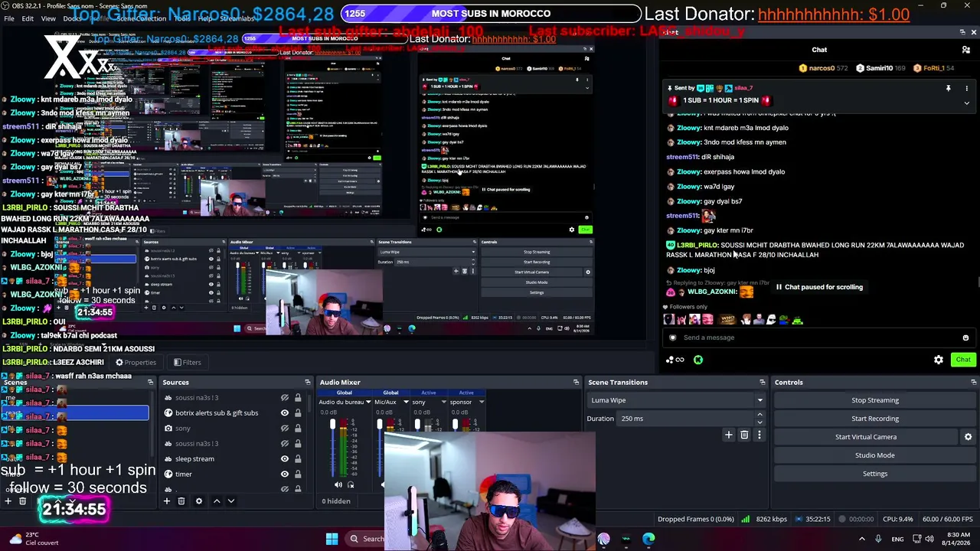980x551 pixels.
Task: Move the selected source down
Action: click(x=230, y=501)
